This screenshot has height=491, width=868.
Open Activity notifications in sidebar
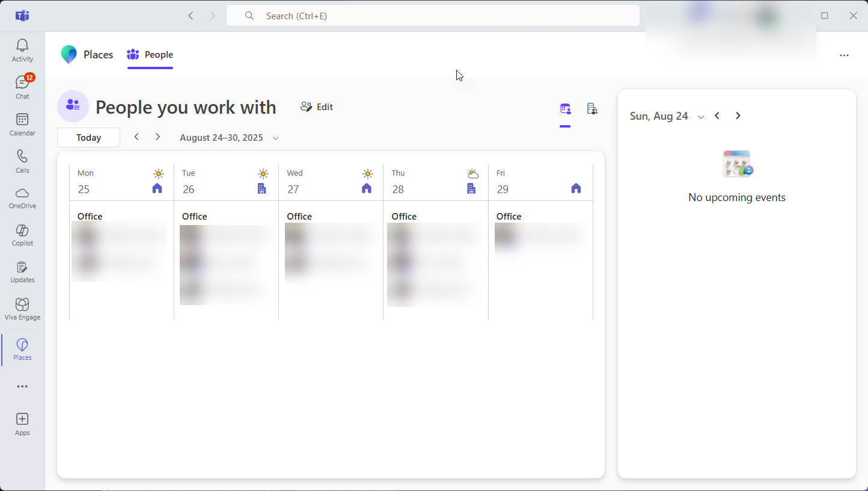[22, 50]
